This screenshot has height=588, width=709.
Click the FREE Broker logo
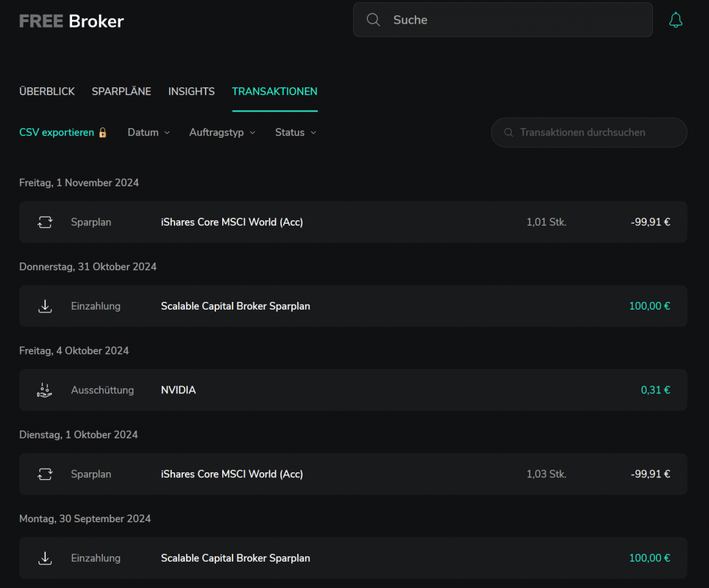pos(71,21)
